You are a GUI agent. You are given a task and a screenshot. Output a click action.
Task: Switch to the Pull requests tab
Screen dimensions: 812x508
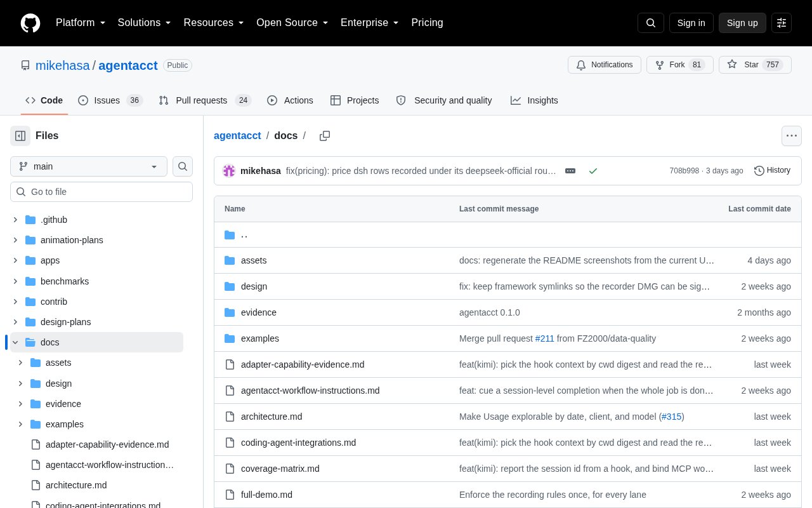point(205,100)
